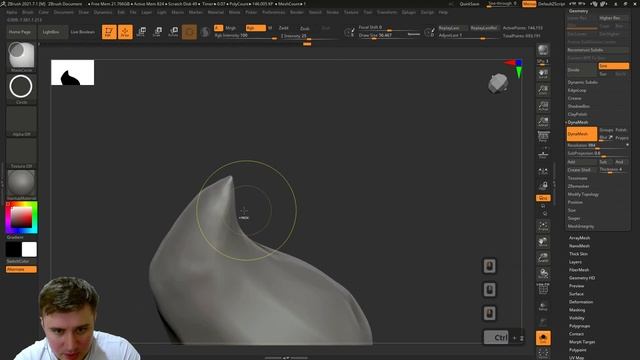Click the BPR render sphere icon
640x360 pixels.
coord(543,50)
